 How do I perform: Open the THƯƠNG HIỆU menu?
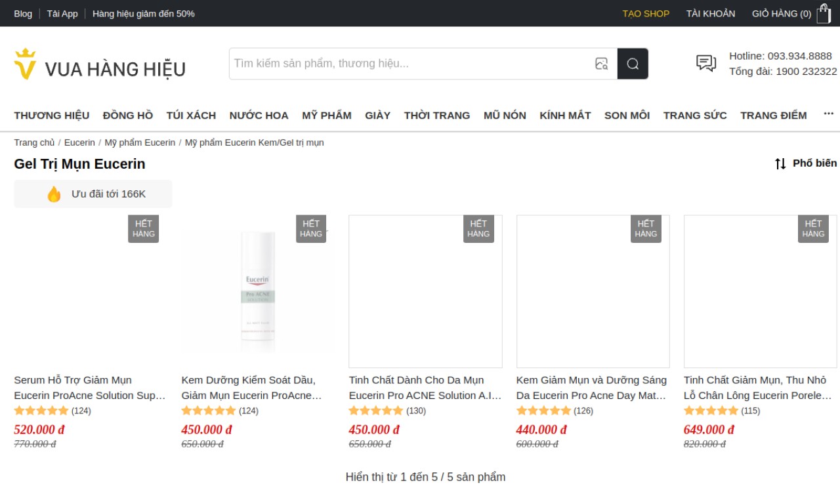[52, 115]
